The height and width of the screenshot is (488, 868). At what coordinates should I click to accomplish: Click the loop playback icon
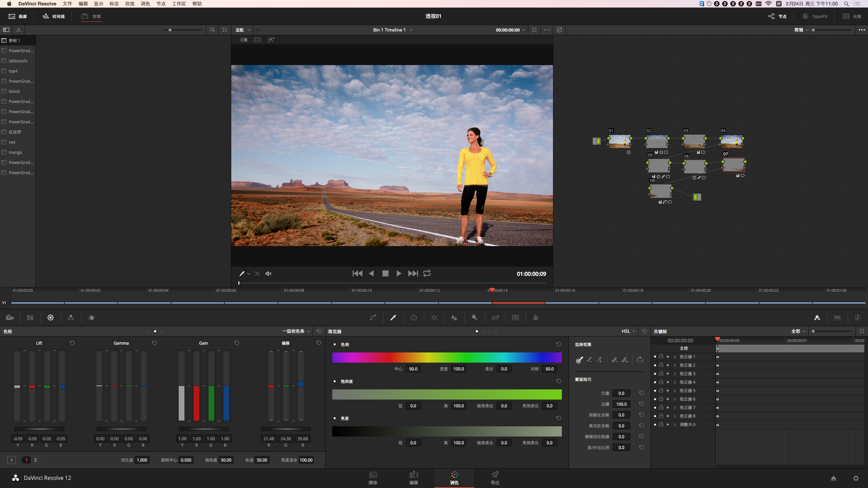(427, 273)
